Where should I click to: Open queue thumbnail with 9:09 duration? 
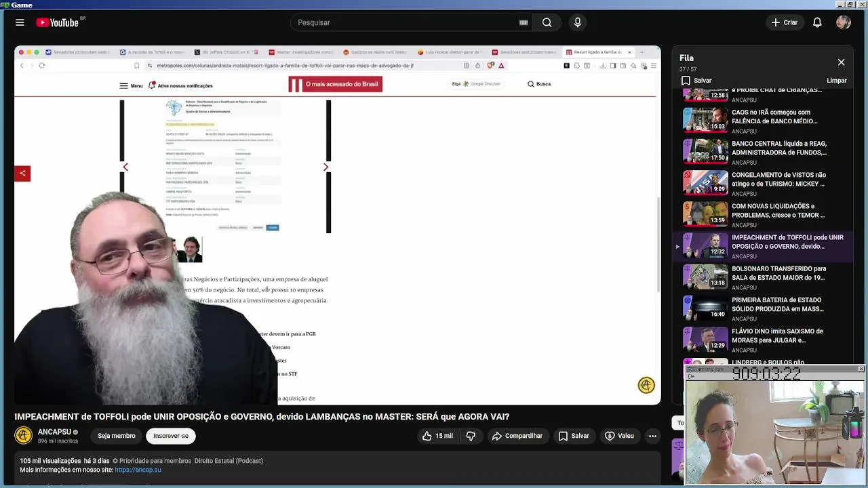coord(705,182)
